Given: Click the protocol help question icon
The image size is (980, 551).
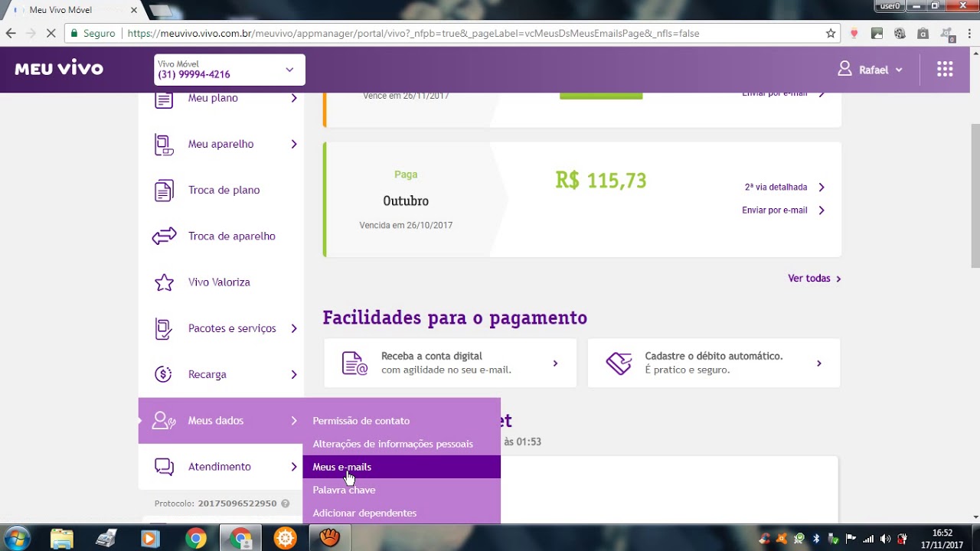Looking at the screenshot, I should (x=285, y=504).
